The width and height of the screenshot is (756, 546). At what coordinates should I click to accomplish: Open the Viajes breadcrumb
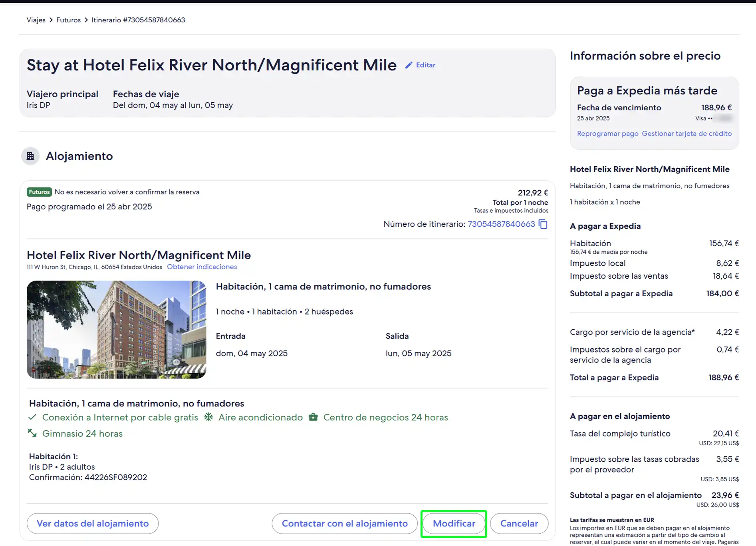36,20
